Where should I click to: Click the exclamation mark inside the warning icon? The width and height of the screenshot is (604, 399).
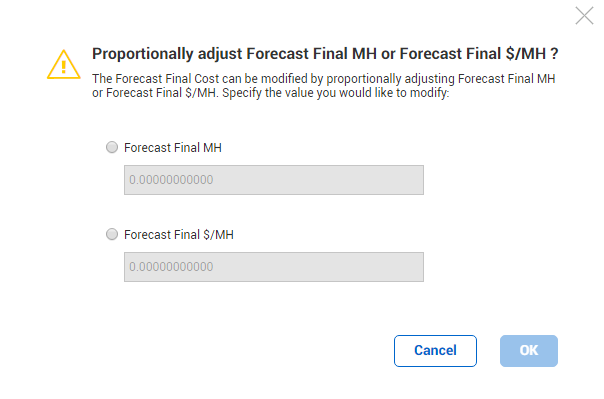(64, 67)
